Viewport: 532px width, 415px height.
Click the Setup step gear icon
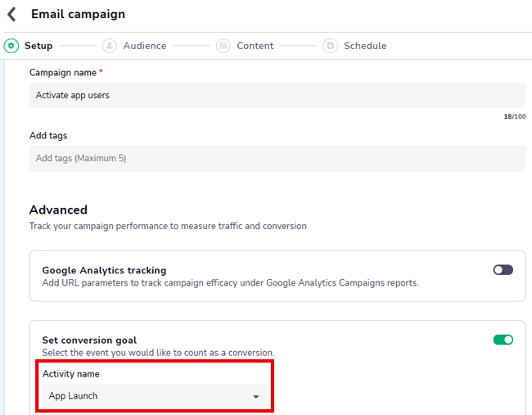(x=11, y=46)
